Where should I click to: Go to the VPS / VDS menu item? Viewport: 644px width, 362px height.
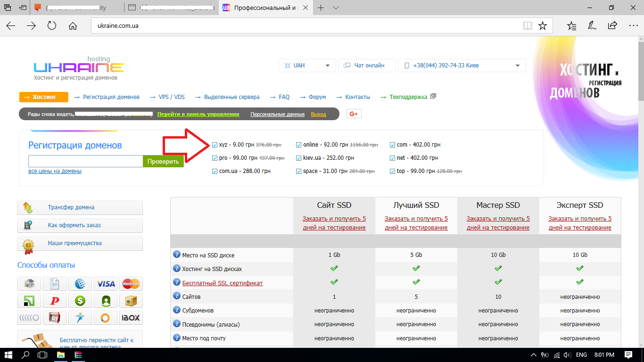click(x=172, y=97)
